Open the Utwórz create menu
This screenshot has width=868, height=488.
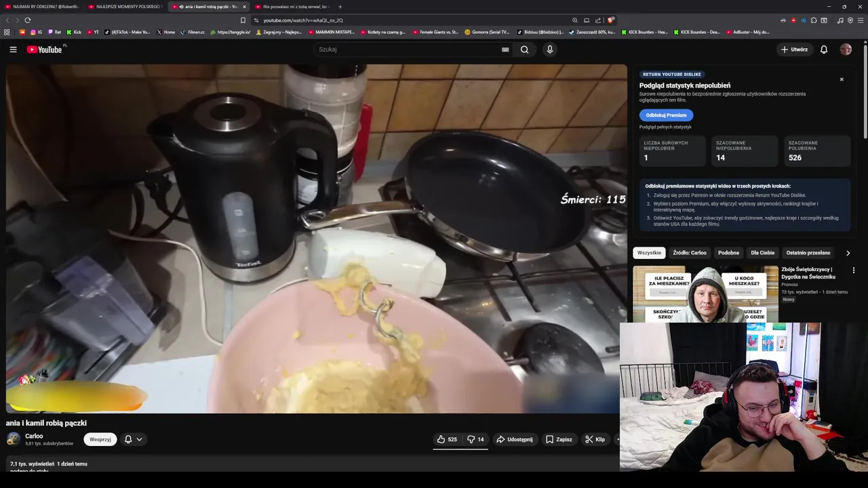794,49
